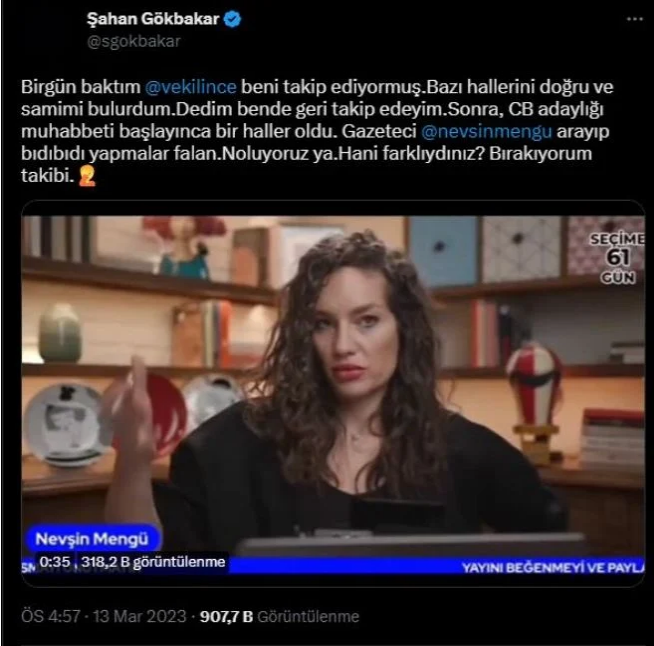This screenshot has height=646, width=654.
Task: Click the YAYINI BEĞENMEYİ VE PAYLA ticker
Action: click(x=553, y=568)
